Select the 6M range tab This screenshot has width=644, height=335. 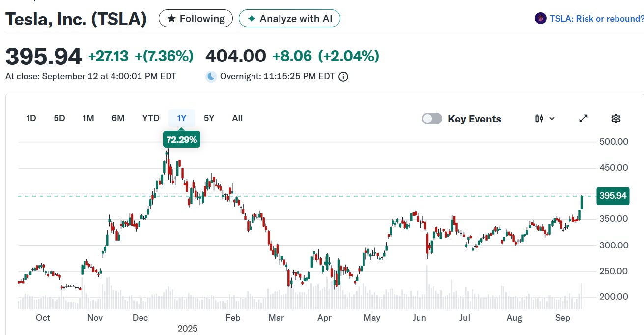coord(118,118)
